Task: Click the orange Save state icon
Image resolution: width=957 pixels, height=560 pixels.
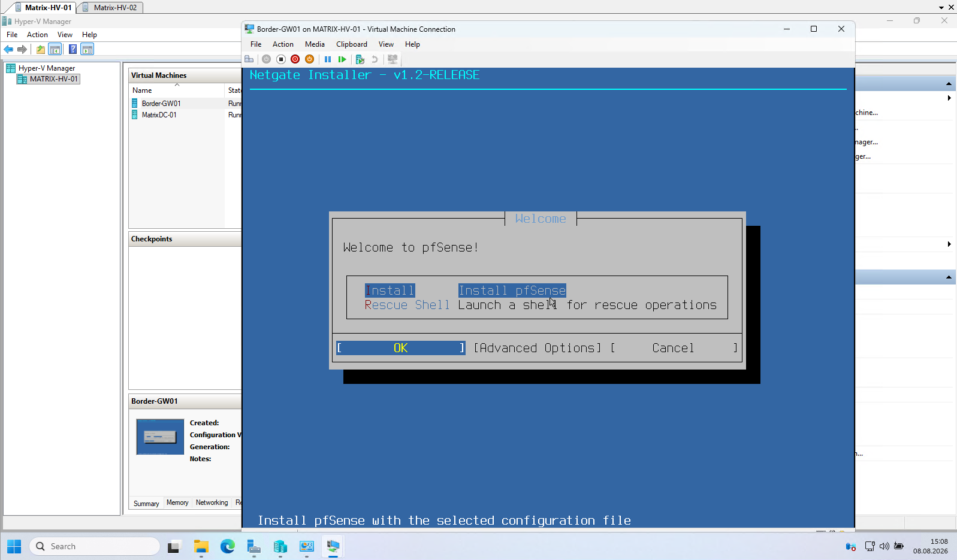Action: point(309,59)
